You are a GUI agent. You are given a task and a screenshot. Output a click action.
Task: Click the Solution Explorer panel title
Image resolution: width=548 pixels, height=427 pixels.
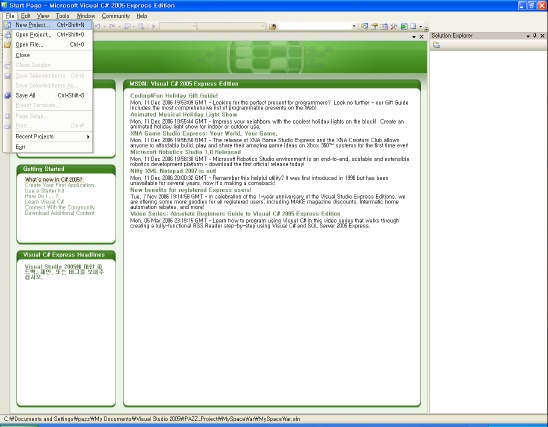(452, 36)
